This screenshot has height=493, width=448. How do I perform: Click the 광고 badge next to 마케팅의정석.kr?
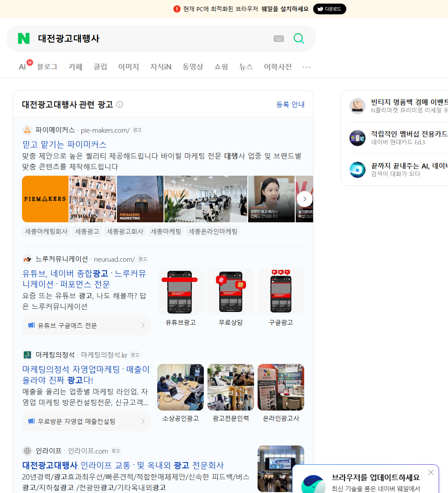coord(135,355)
